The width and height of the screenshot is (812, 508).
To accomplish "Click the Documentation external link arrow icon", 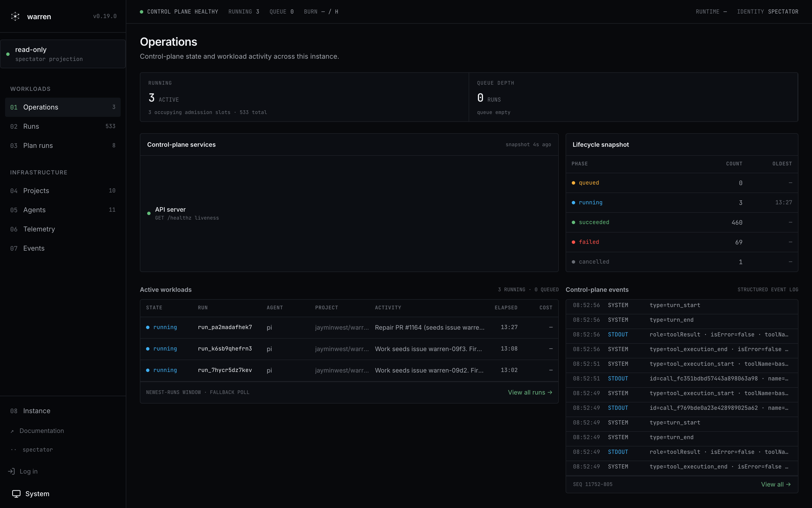I will [x=12, y=431].
